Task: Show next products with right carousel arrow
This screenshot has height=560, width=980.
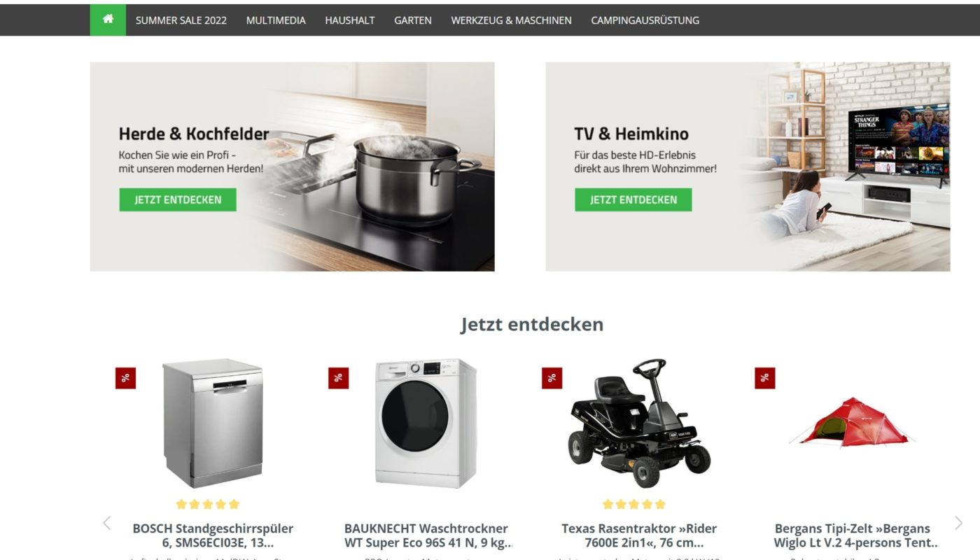Action: 958,523
